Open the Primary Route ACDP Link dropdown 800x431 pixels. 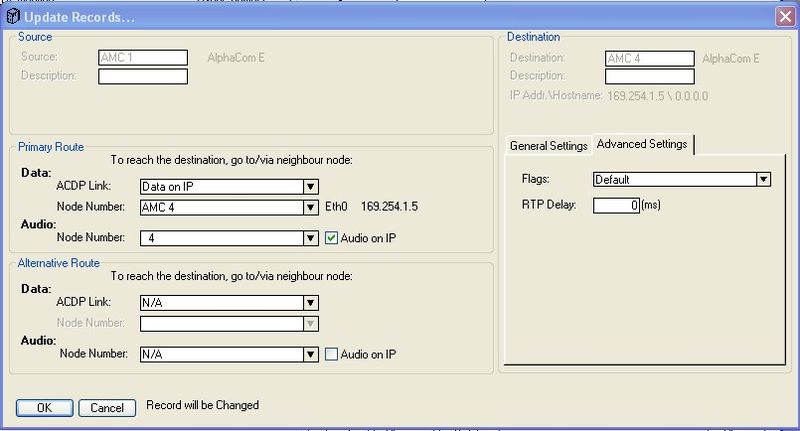pyautogui.click(x=311, y=186)
